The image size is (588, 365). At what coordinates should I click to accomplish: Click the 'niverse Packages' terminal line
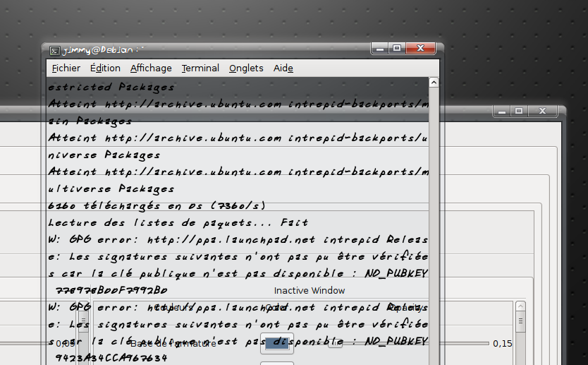click(104, 155)
